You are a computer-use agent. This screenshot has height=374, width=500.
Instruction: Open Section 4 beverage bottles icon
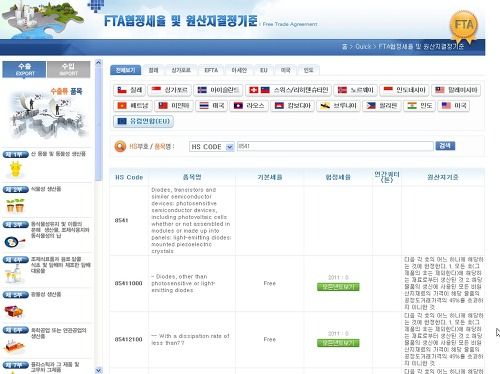click(x=14, y=274)
